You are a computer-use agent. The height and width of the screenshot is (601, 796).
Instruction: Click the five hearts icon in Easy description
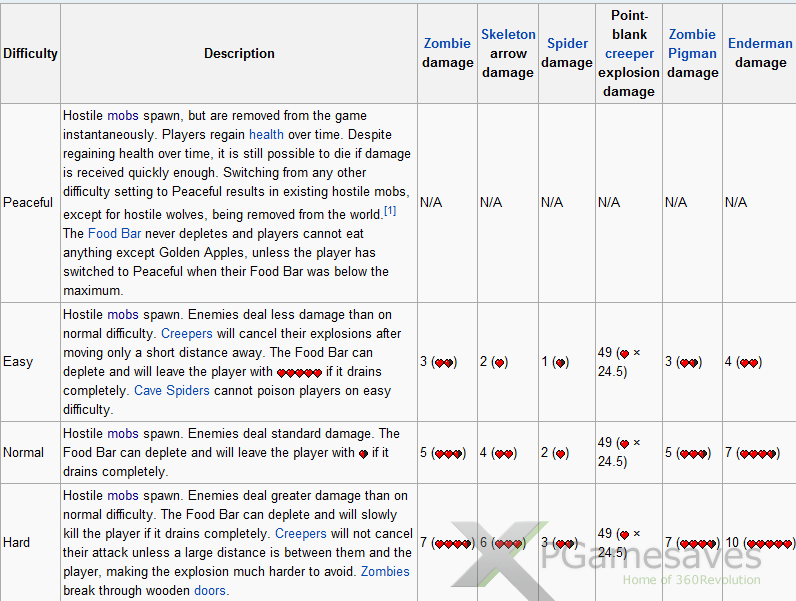tap(299, 372)
